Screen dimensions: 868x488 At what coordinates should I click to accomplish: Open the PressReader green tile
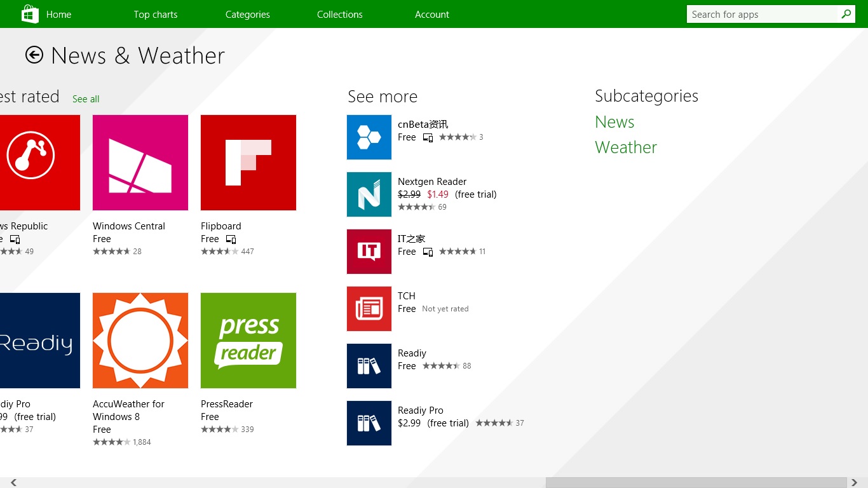coord(248,341)
